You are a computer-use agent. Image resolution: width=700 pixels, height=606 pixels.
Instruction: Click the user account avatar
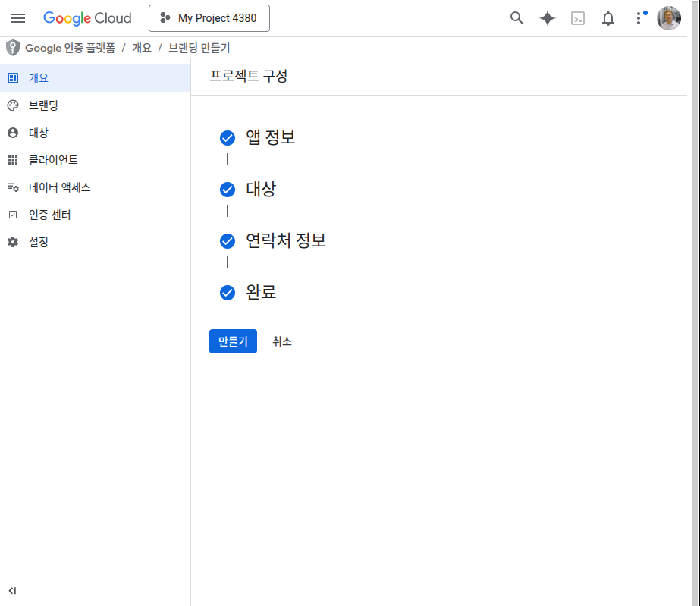tap(669, 18)
